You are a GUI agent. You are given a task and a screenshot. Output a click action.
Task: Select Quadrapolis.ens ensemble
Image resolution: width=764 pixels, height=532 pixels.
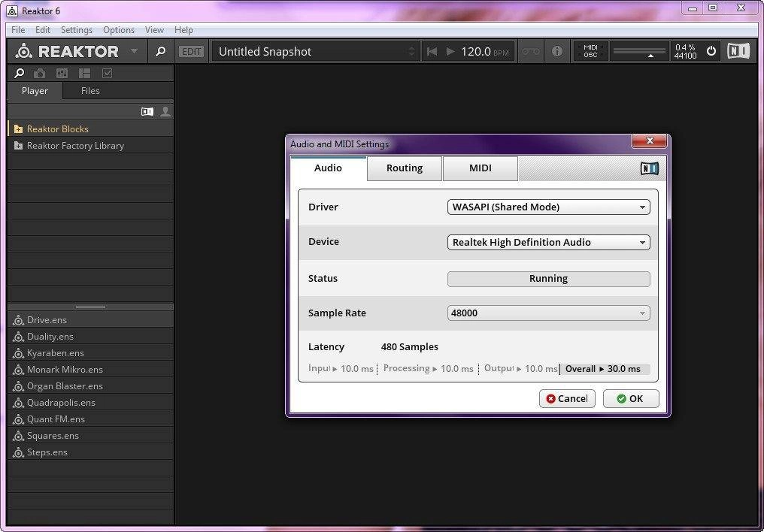pos(91,403)
